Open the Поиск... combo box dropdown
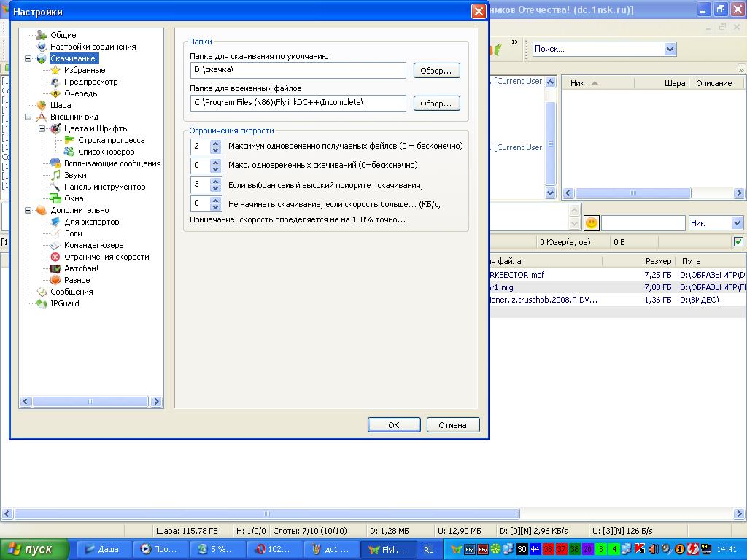This screenshot has height=560, width=747. click(x=670, y=49)
